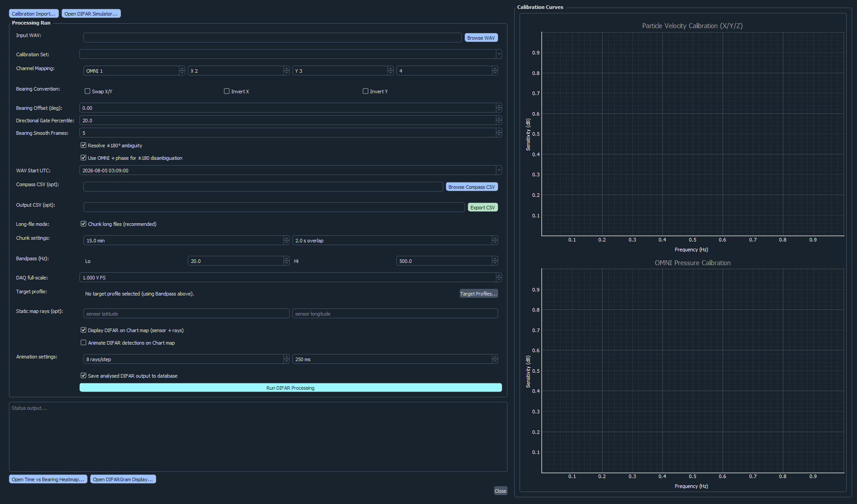Screen dimensions: 857x504
Task: Click the Bearing Offset value field
Action: [291, 108]
